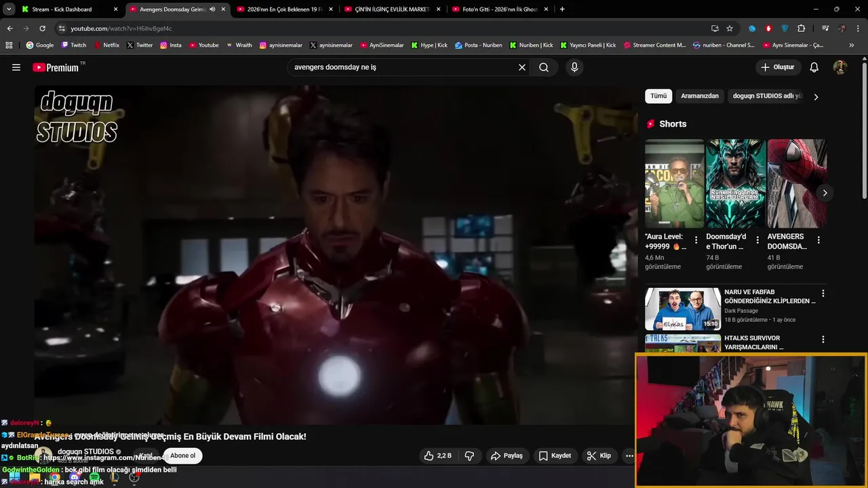View site information icon in address bar
The image size is (868, 488).
tap(62, 28)
